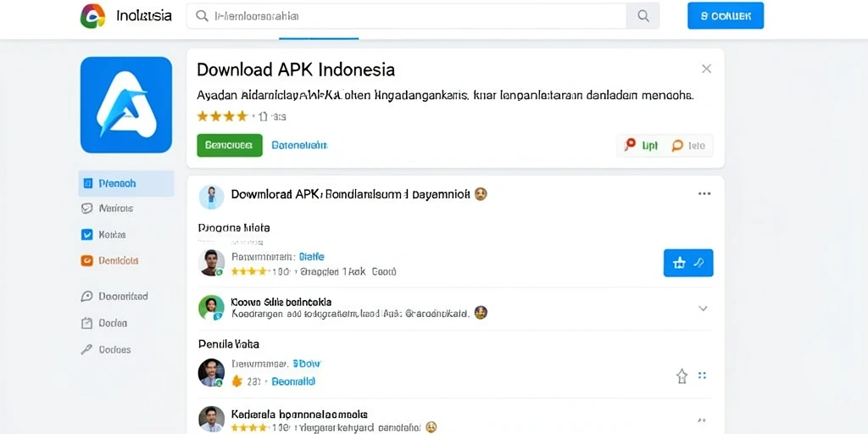Click the colorful logo beside Inolatsia
This screenshot has width=868, height=434.
[x=92, y=15]
